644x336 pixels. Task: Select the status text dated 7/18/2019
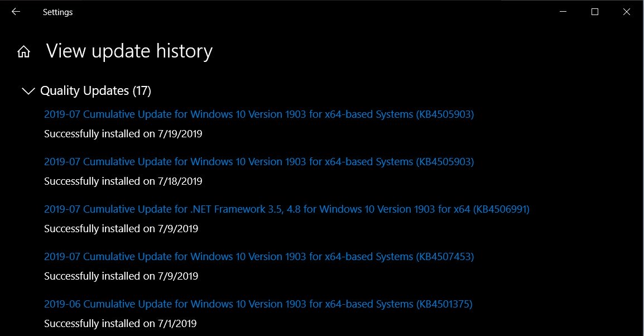click(123, 181)
